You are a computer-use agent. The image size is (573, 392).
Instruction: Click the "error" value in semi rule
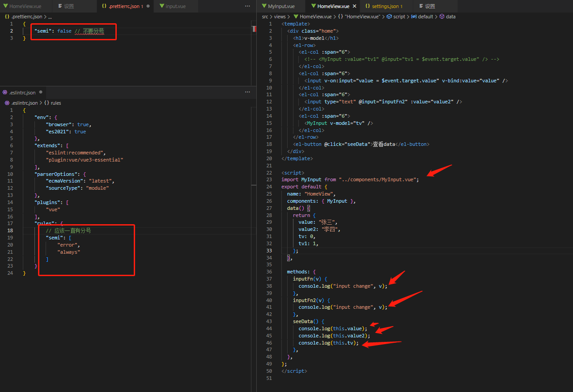tap(67, 245)
